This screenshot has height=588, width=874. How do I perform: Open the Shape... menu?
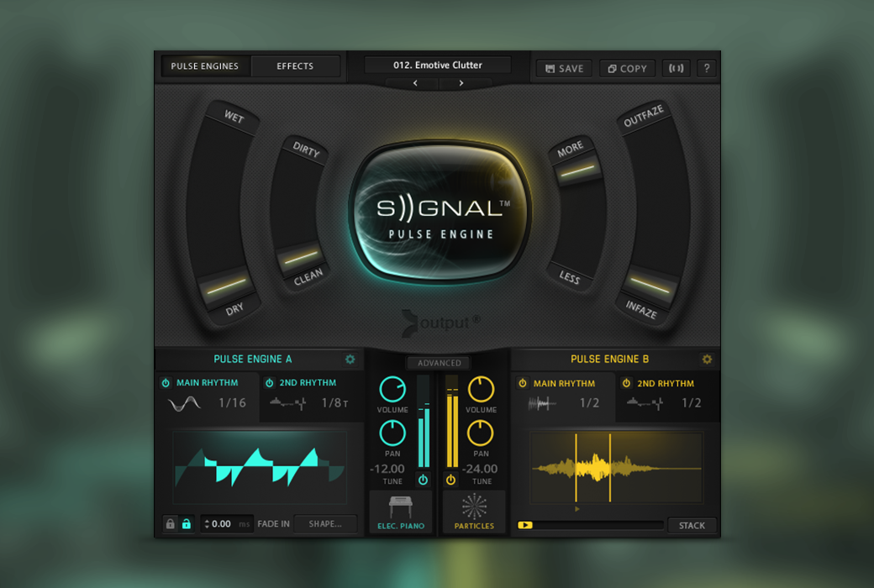tap(325, 524)
